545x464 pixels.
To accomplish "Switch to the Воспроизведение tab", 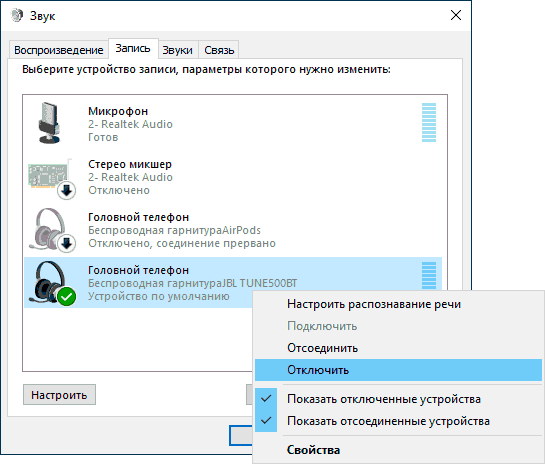I will tap(59, 50).
